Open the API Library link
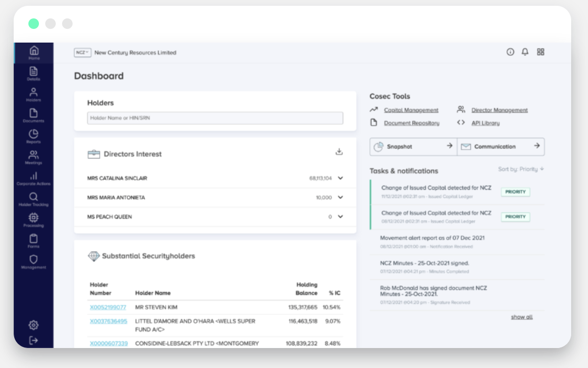The width and height of the screenshot is (588, 368). pyautogui.click(x=485, y=123)
